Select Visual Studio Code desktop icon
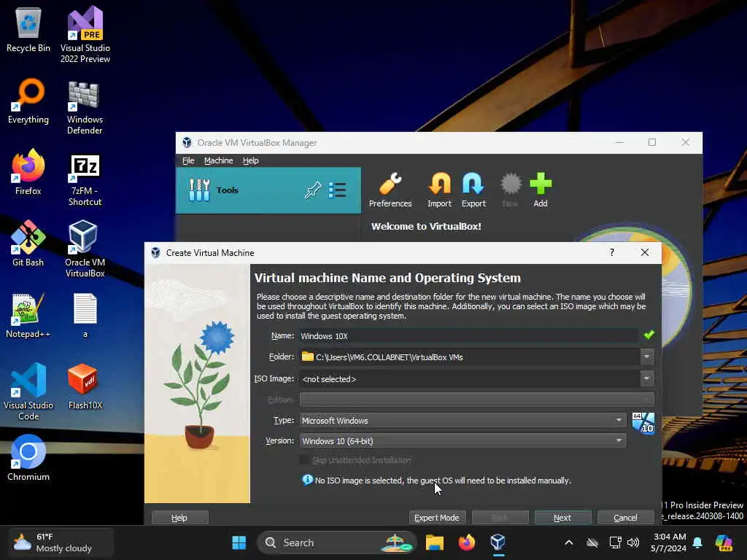This screenshot has width=747, height=560. (x=28, y=392)
